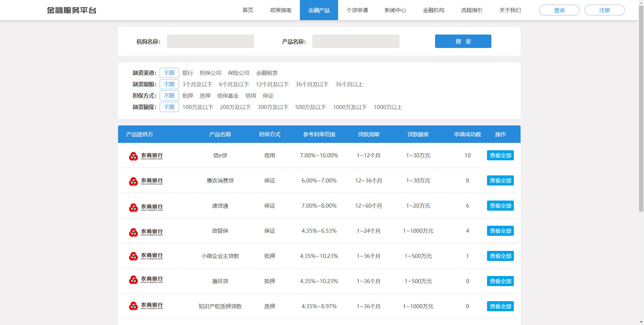This screenshot has height=325, width=644.
Task: Click the 登录 button
Action: tap(559, 10)
